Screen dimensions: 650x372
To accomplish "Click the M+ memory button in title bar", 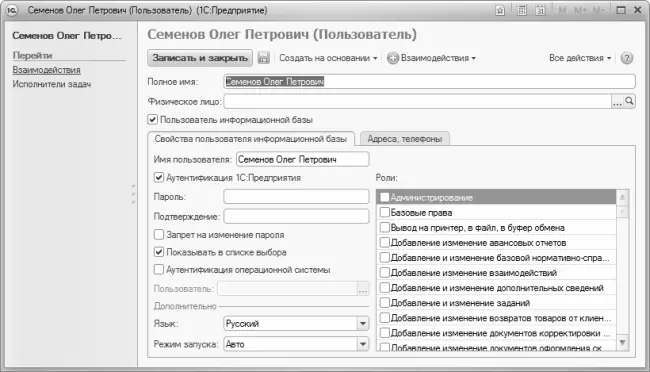I will 580,10.
